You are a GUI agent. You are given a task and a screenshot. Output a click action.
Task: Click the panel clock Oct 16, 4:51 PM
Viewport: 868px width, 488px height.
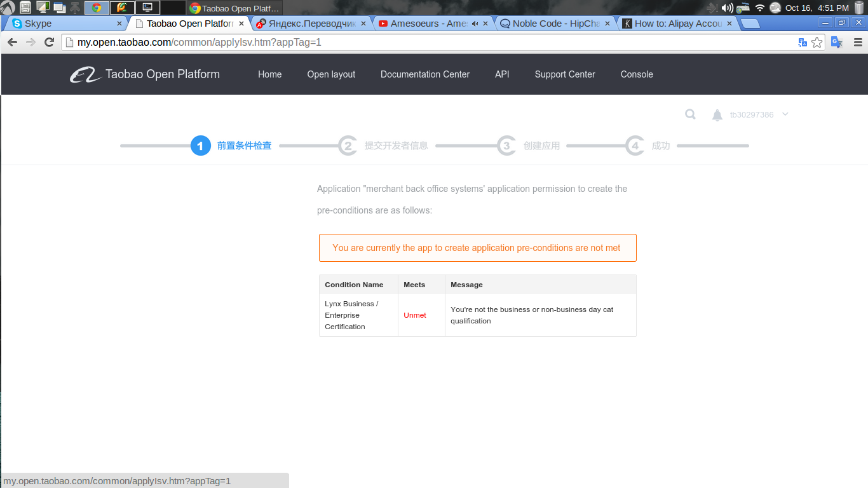click(817, 8)
